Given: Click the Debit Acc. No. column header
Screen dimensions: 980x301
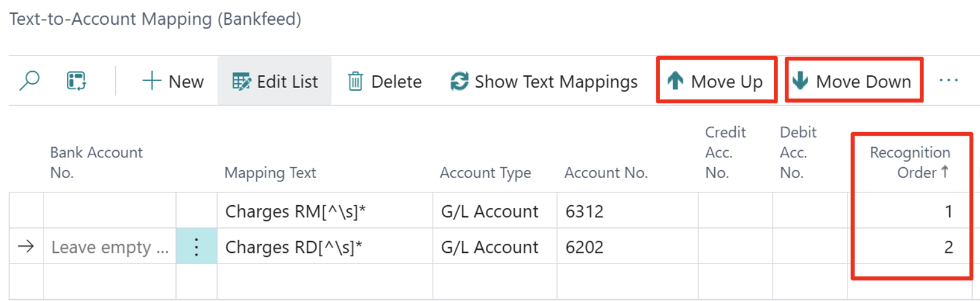Looking at the screenshot, I should click(x=798, y=153).
